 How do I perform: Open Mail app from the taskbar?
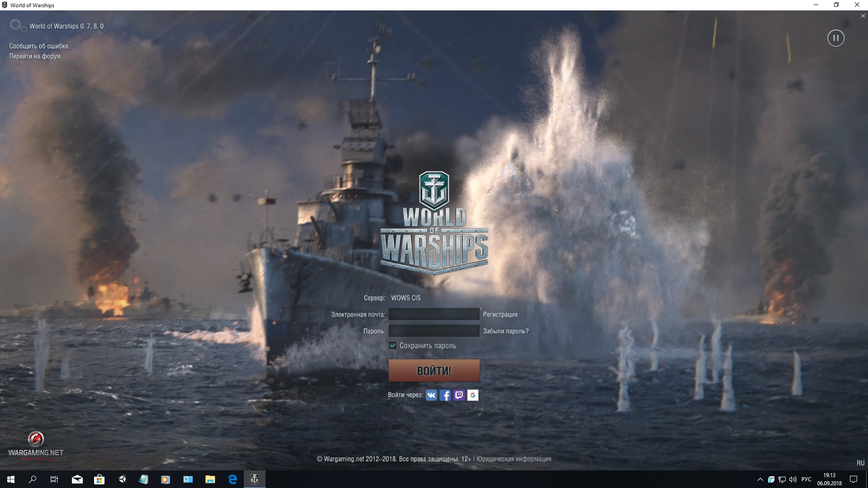(77, 479)
